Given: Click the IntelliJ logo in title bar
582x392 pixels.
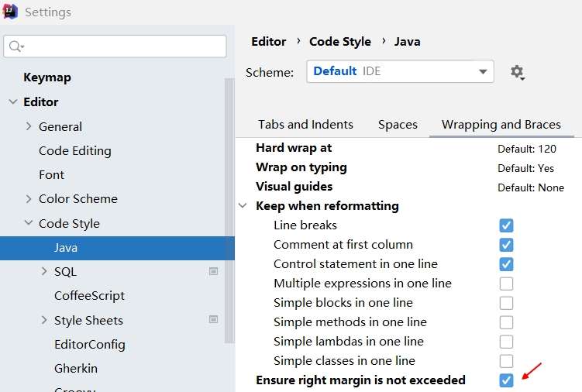Looking at the screenshot, I should coord(11,12).
